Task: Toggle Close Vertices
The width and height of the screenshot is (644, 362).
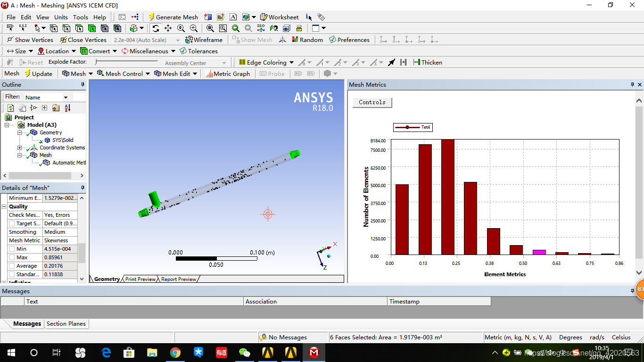Action: coord(83,40)
